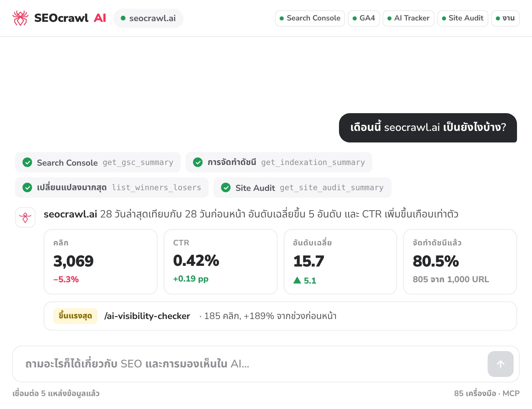
Task: Click the −5.3% change value
Action: click(x=66, y=279)
